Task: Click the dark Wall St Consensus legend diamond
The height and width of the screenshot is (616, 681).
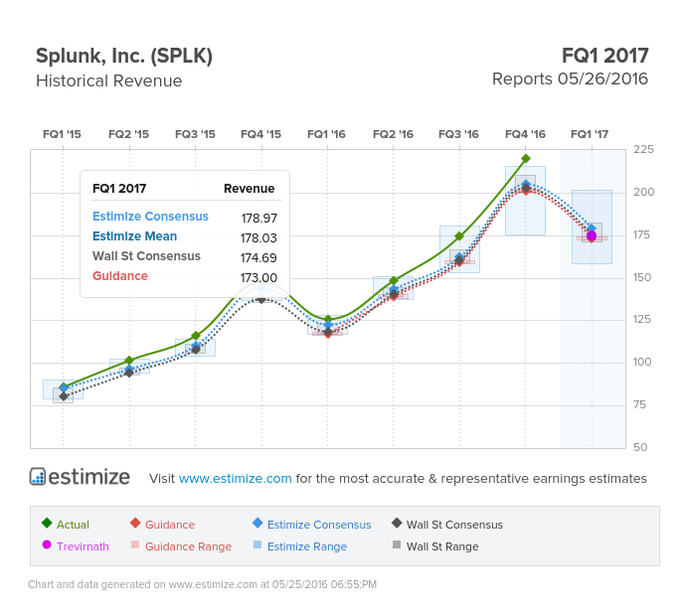Action: [x=397, y=523]
